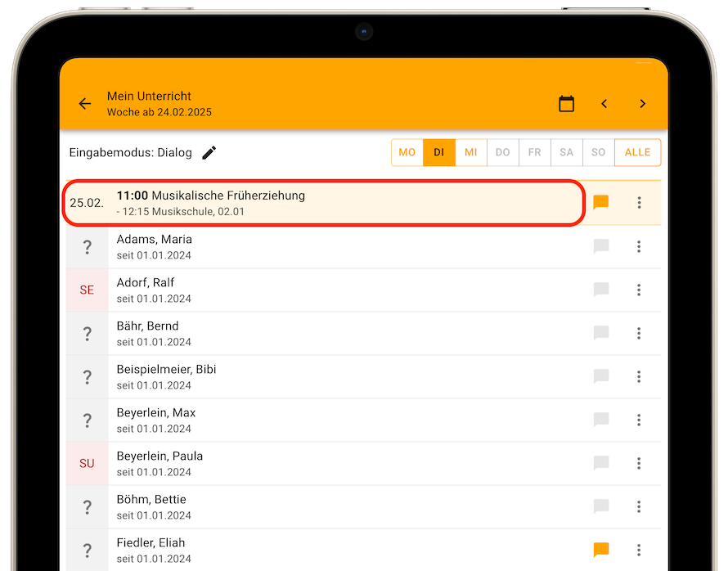Set attendance status for Adams, Maria
This screenshot has height=571, width=728.
88,247
